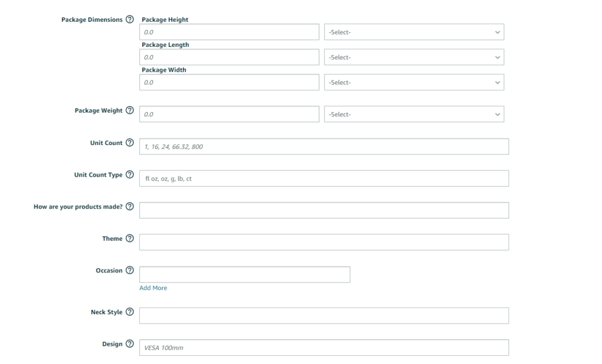Expand the Package Length unit selector
This screenshot has height=364, width=602.
(x=414, y=58)
